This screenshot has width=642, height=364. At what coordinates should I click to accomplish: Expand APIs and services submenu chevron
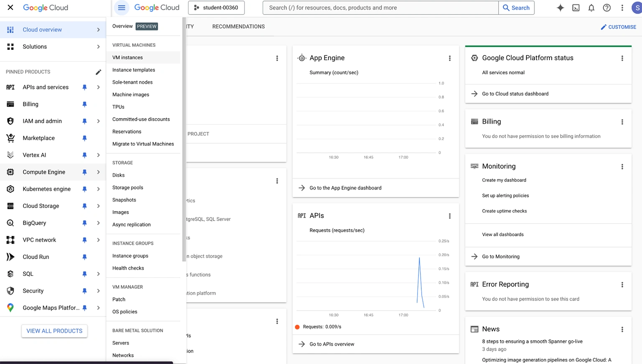tap(98, 87)
